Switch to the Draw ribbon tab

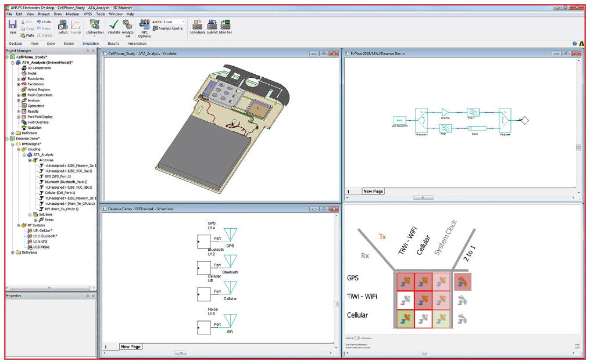pyautogui.click(x=51, y=44)
